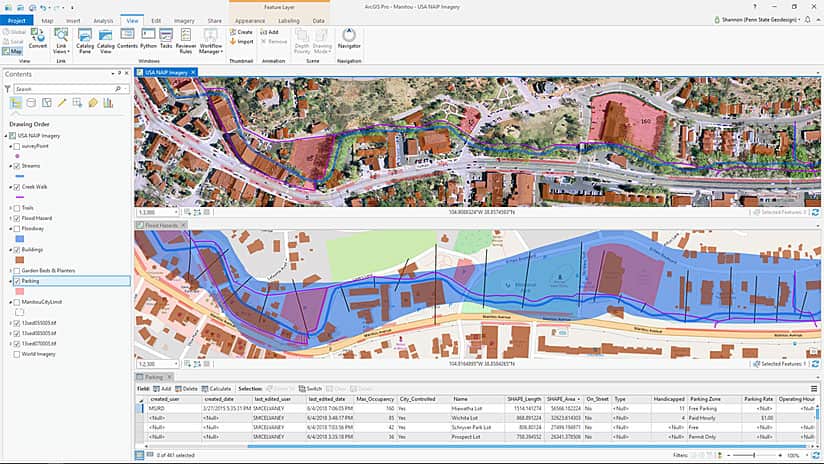Switch to the Edit ribbon tab
The height and width of the screenshot is (464, 824).
coord(156,20)
